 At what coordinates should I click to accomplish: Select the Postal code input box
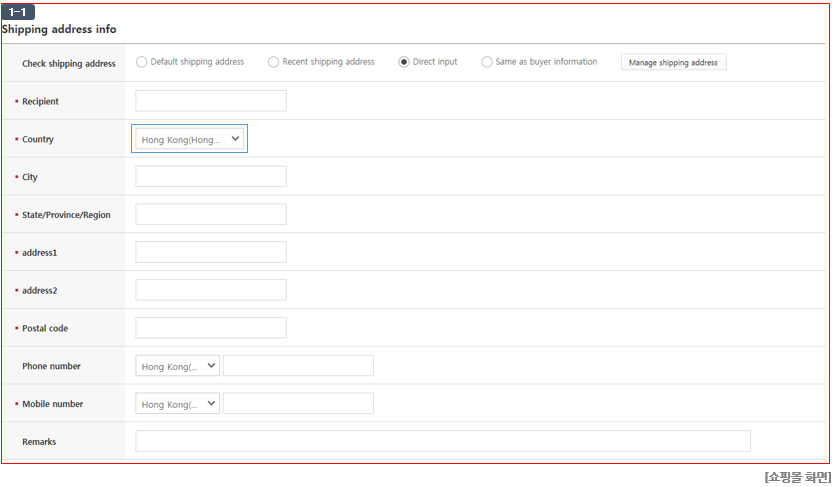[x=211, y=328]
